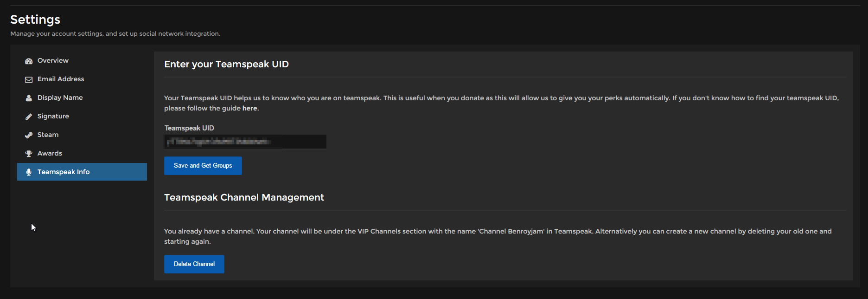Click the Email Address envelope icon
868x299 pixels.
coord(29,79)
